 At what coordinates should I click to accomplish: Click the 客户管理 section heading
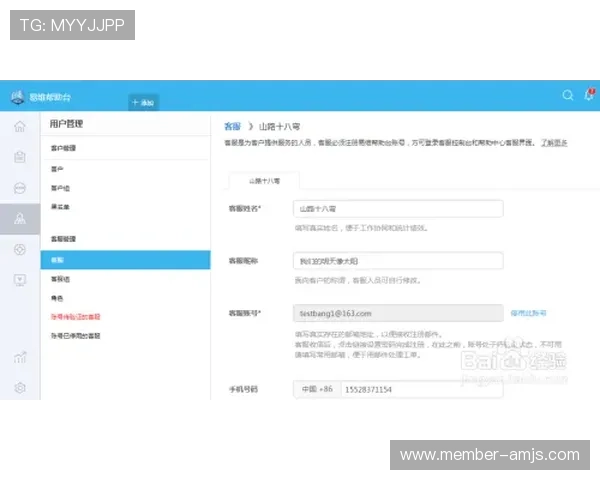click(63, 148)
